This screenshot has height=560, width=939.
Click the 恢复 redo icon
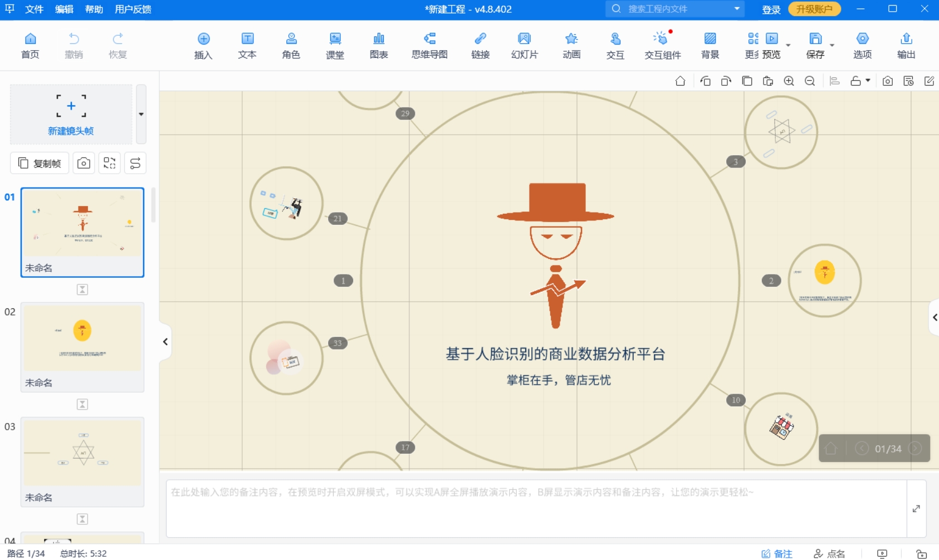(118, 46)
